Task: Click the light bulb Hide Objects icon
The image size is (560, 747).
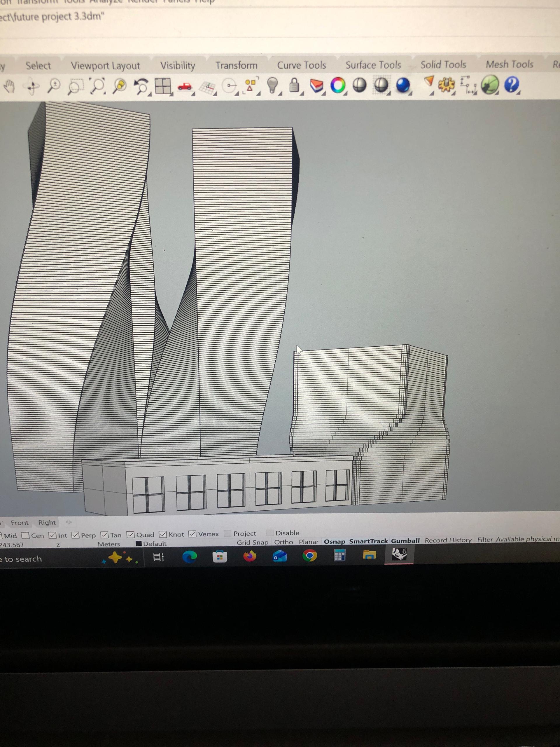Action: point(272,85)
